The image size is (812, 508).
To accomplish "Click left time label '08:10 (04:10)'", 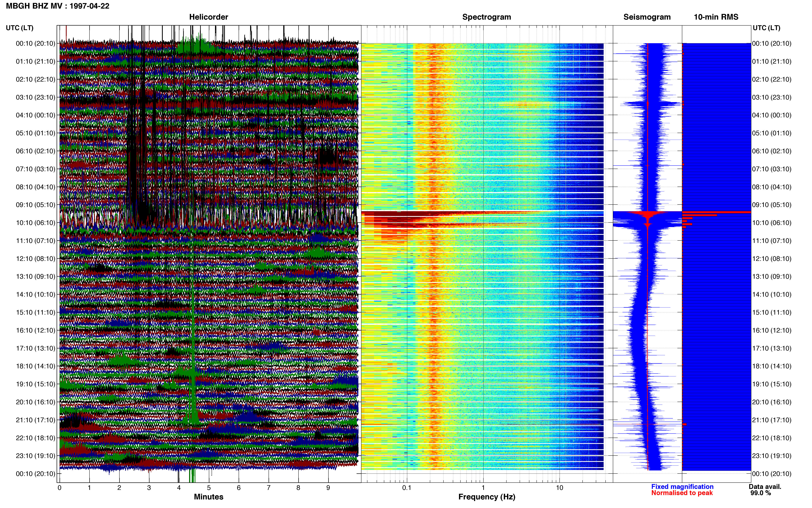I will point(36,187).
